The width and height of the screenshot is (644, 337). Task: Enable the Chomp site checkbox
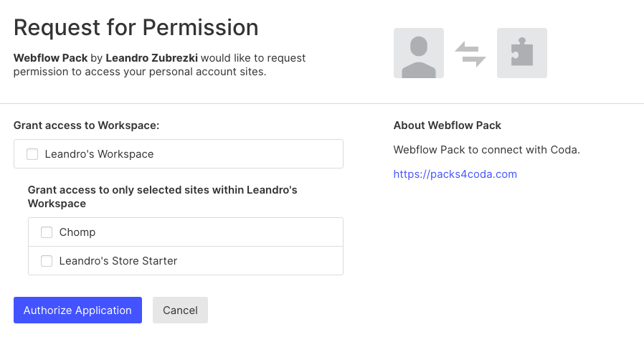point(47,232)
